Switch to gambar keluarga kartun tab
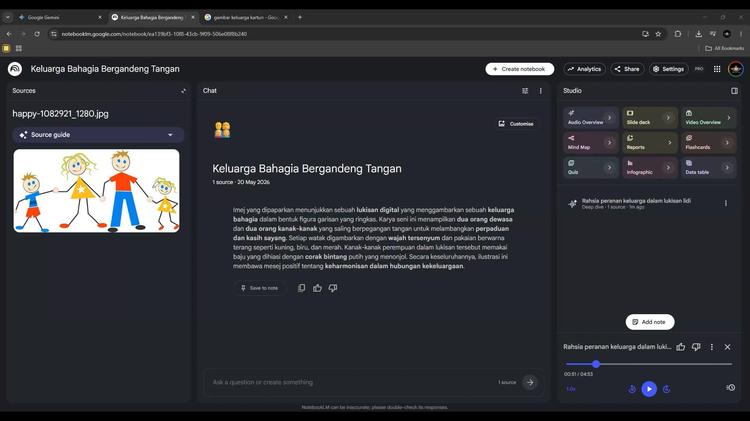The width and height of the screenshot is (750, 421). click(x=246, y=17)
